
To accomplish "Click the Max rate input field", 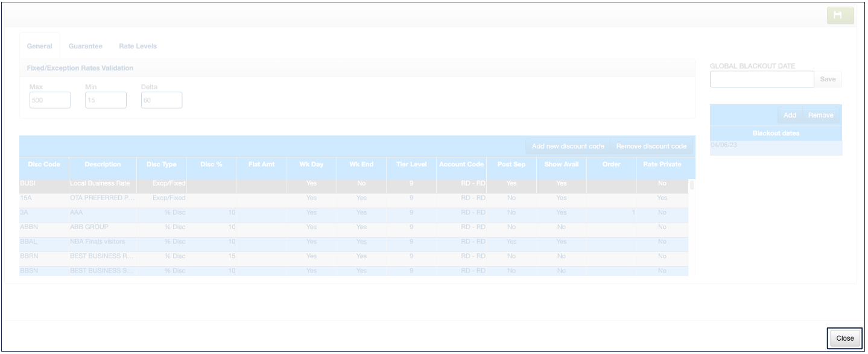I will tap(50, 100).
